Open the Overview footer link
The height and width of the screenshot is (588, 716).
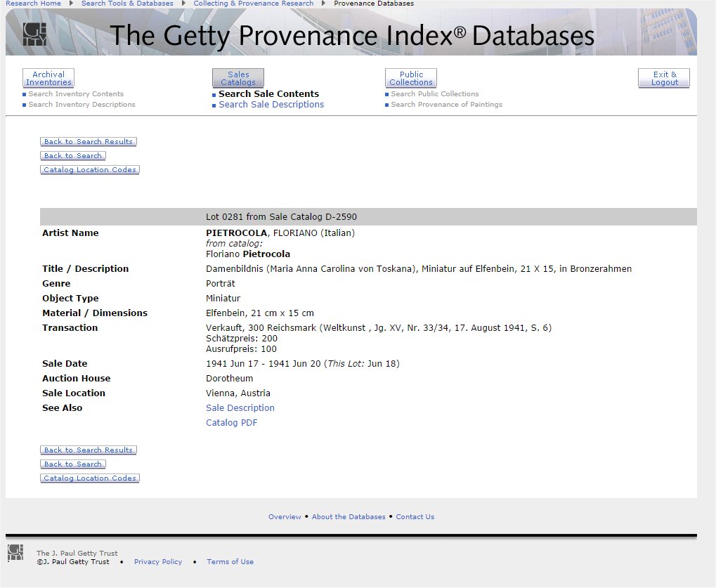tap(285, 517)
